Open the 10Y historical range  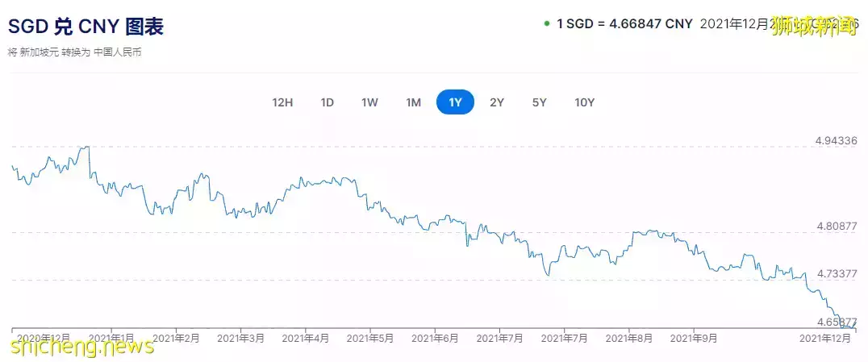coord(584,102)
